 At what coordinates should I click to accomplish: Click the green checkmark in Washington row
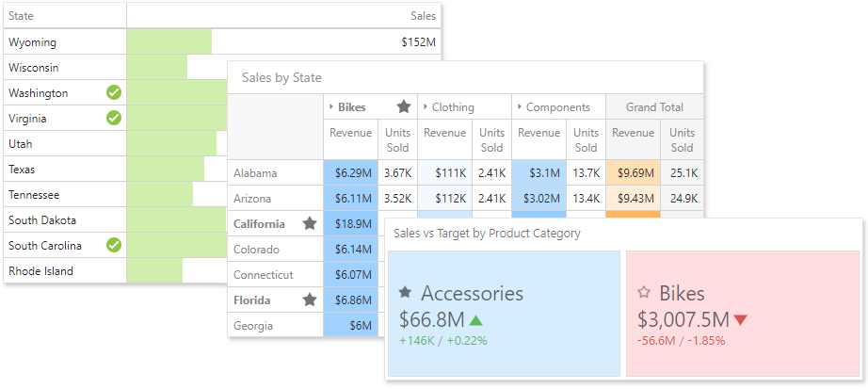(x=114, y=93)
